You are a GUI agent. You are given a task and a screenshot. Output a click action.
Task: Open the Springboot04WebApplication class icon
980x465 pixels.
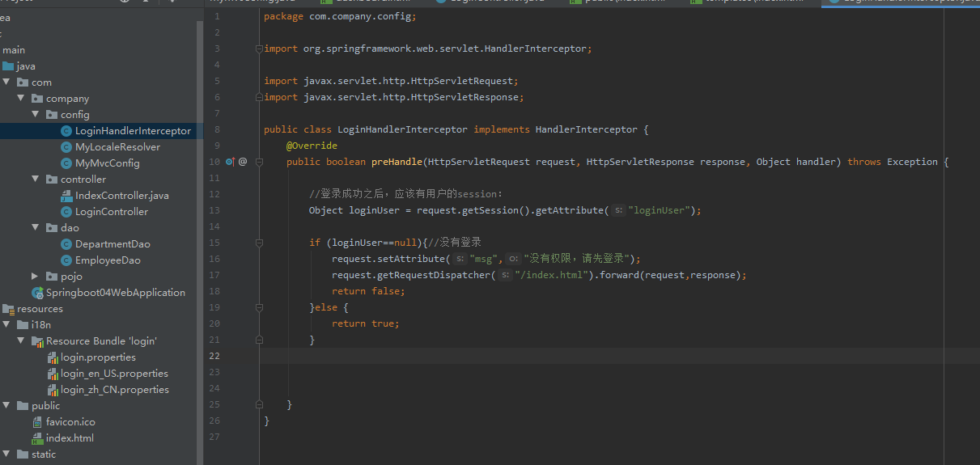tap(37, 293)
